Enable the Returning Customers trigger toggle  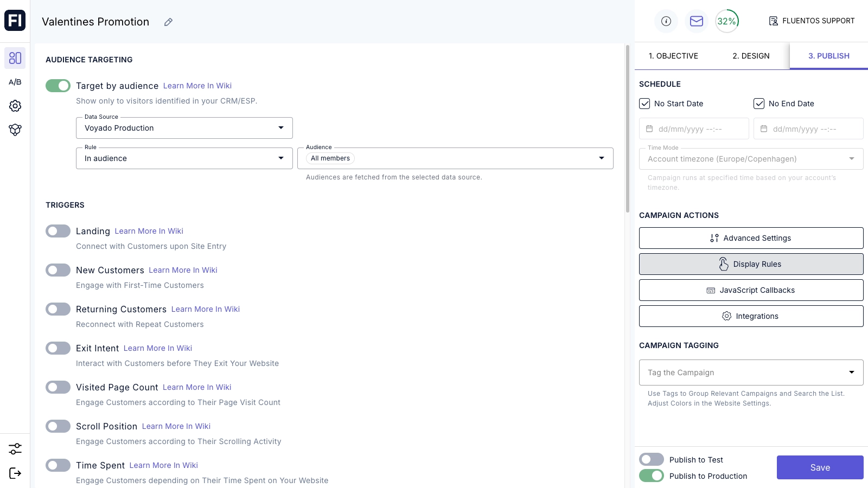point(58,309)
